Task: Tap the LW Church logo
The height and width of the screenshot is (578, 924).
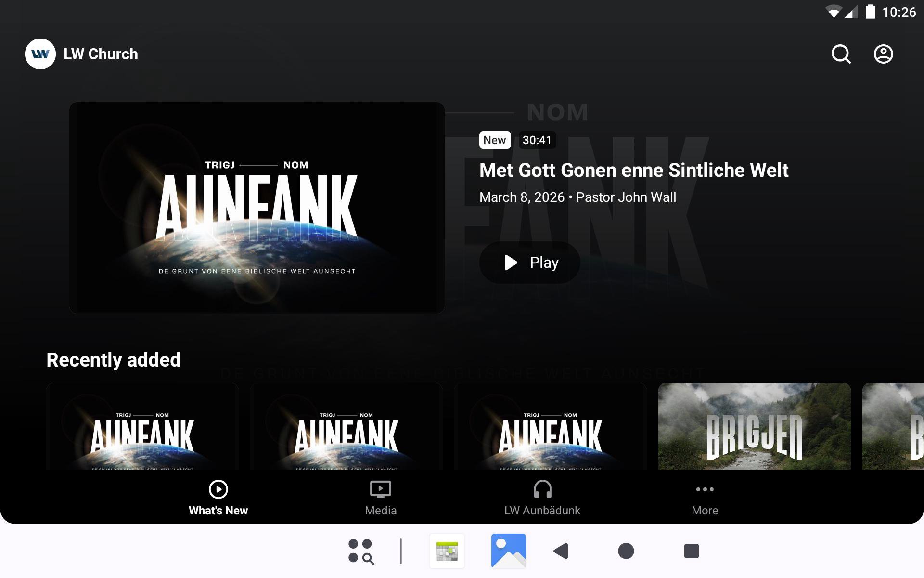Action: (40, 54)
